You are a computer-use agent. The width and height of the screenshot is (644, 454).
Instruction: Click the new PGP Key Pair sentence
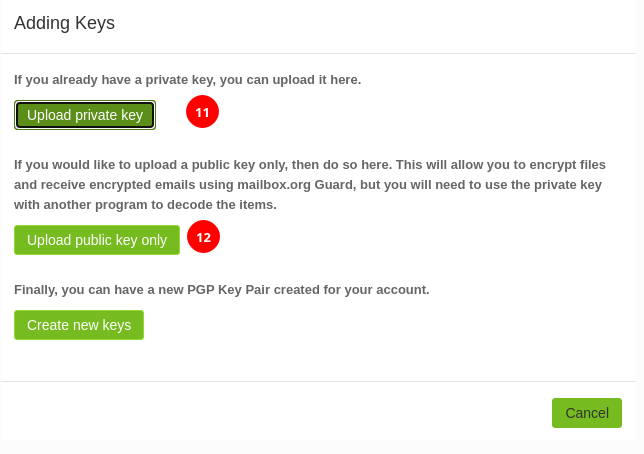[222, 290]
